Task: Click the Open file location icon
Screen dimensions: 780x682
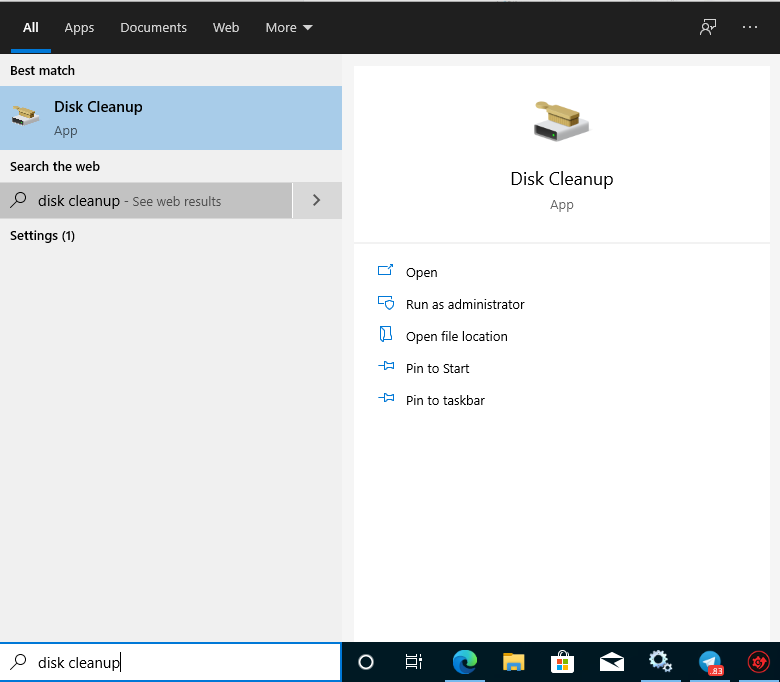Action: click(x=386, y=334)
